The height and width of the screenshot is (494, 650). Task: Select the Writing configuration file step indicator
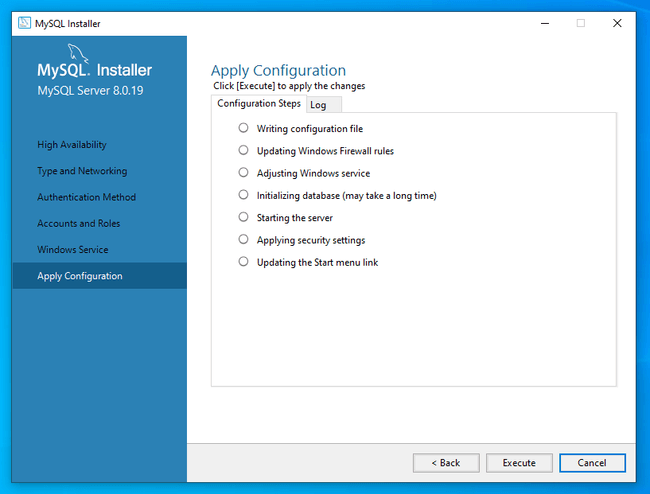coord(243,128)
